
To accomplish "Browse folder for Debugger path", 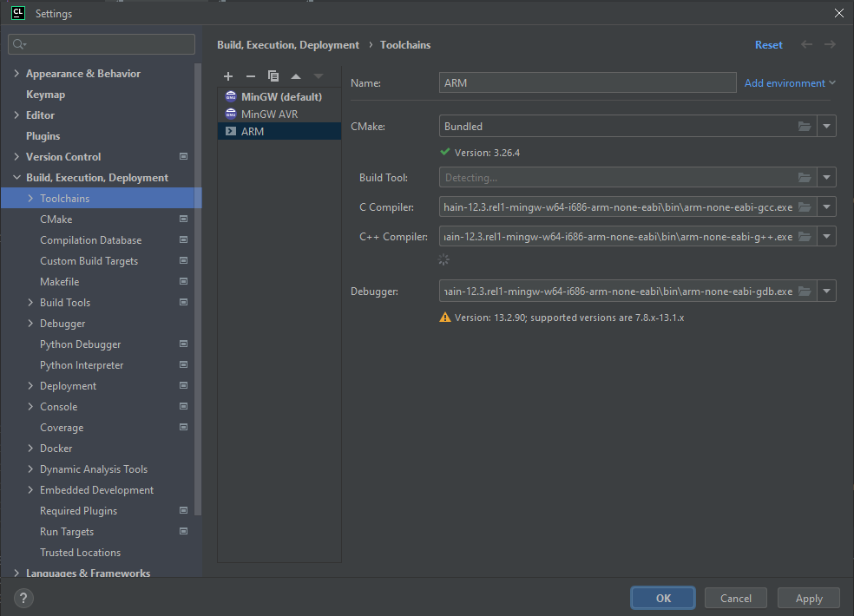I will click(x=805, y=292).
